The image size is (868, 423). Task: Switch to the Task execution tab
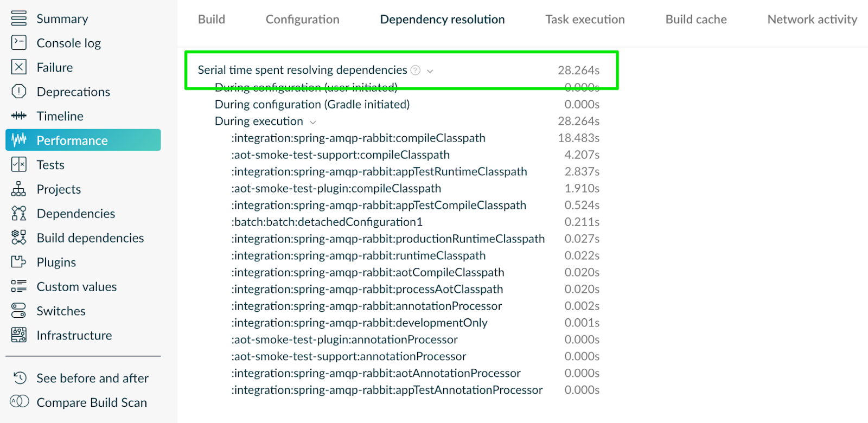tap(585, 20)
